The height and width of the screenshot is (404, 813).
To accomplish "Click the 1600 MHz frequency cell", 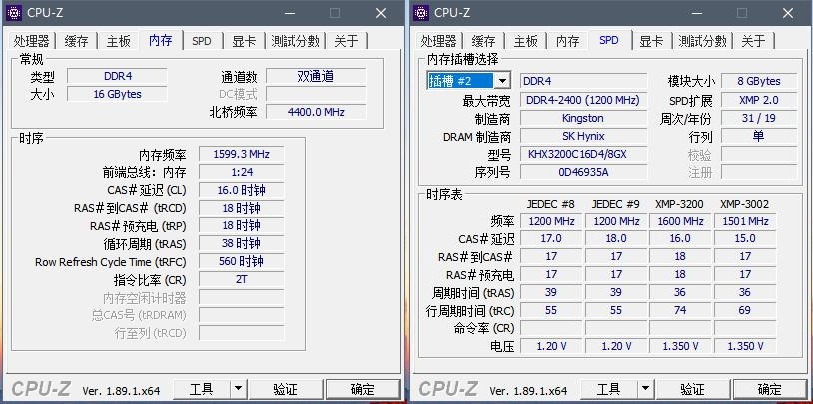I will (x=680, y=221).
